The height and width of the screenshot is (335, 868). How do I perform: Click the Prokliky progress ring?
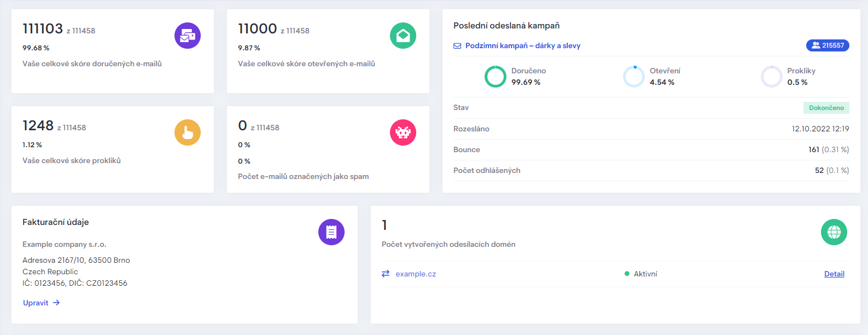click(772, 77)
